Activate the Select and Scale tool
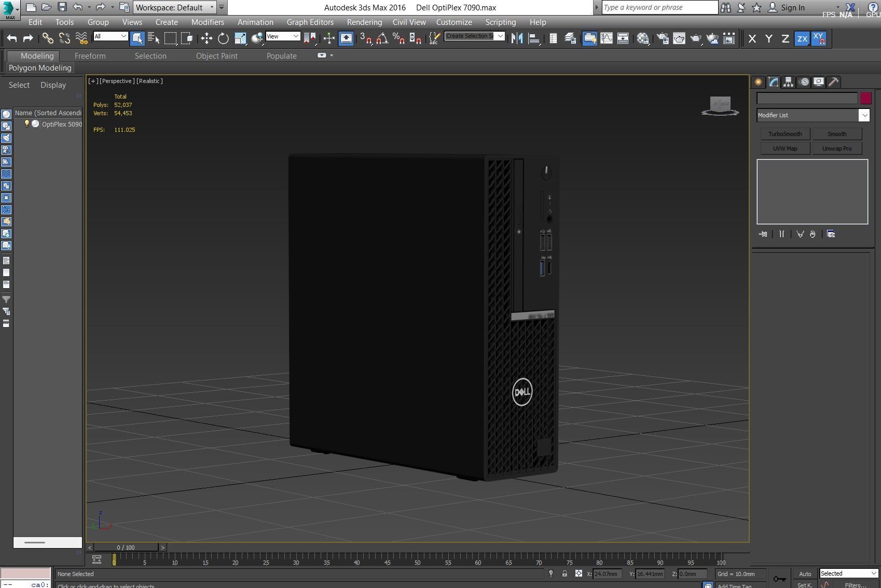Screen dimensions: 881x588 [x=240, y=38]
